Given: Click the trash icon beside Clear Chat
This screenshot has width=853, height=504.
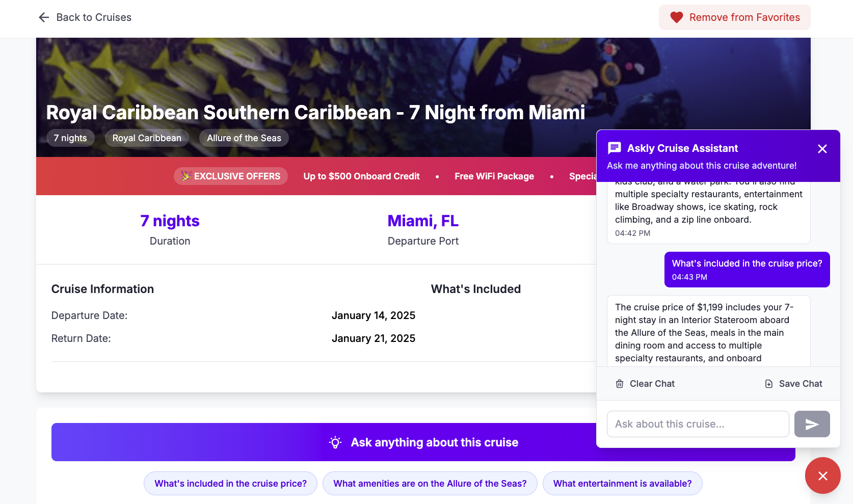Looking at the screenshot, I should 620,384.
